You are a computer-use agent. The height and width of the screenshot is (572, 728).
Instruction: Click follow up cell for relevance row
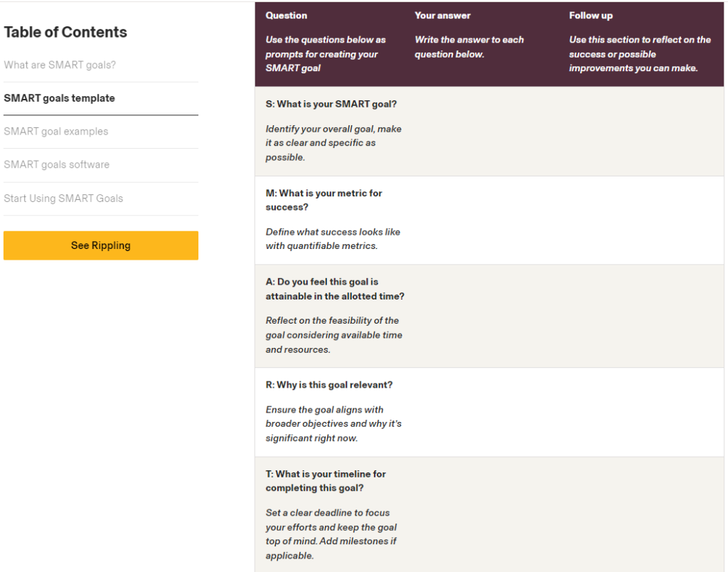pos(643,412)
